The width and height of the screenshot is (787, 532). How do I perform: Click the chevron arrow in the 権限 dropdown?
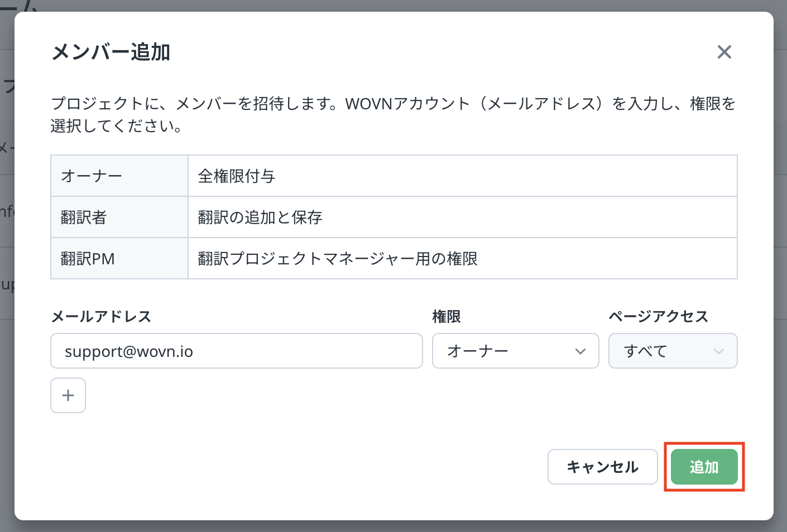point(580,351)
